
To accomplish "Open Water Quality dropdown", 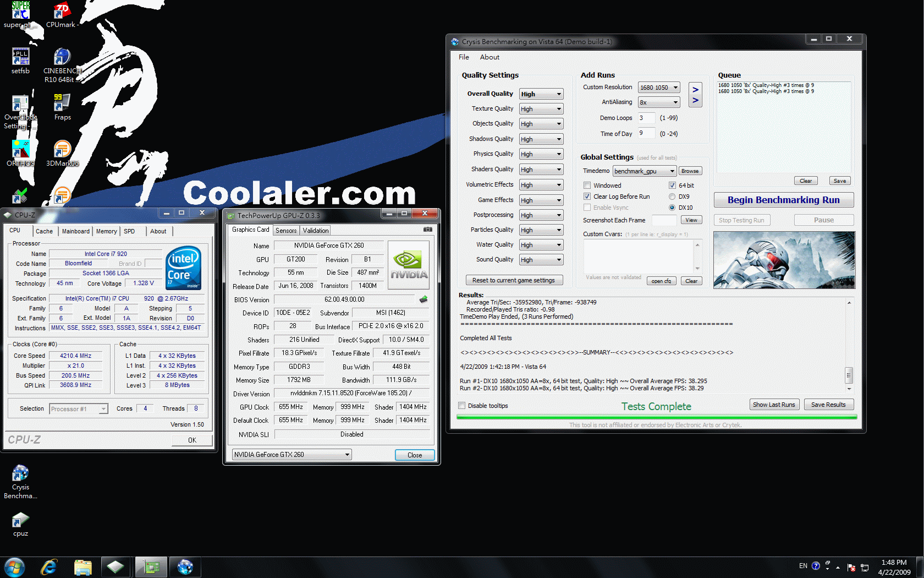I will coord(541,245).
